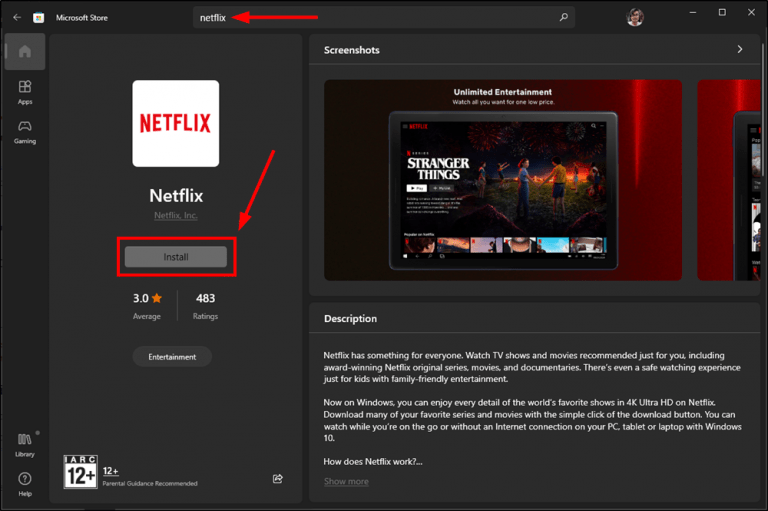Viewport: 768px width, 511px height.
Task: Click the IARC 12+ rating badge
Action: coord(80,472)
